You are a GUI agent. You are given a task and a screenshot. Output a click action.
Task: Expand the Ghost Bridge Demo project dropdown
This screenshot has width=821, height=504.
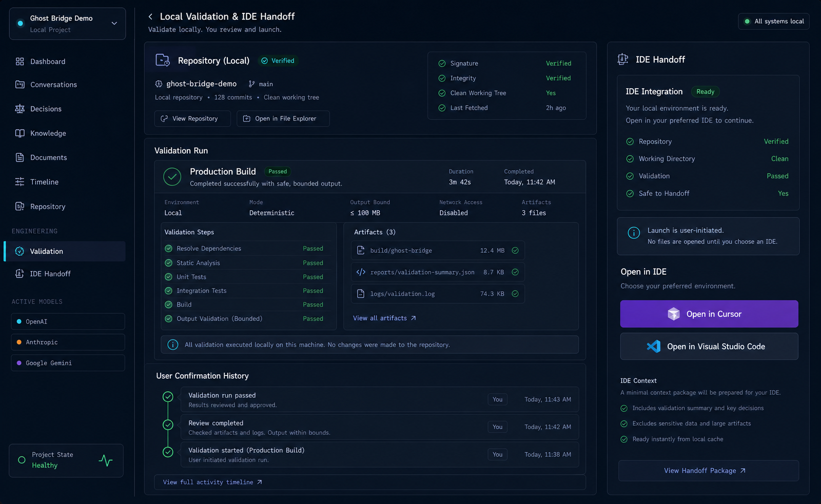pyautogui.click(x=67, y=24)
